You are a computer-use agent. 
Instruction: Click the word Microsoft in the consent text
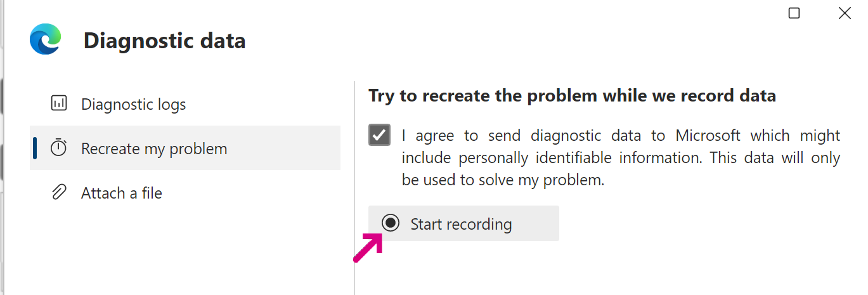(x=708, y=135)
